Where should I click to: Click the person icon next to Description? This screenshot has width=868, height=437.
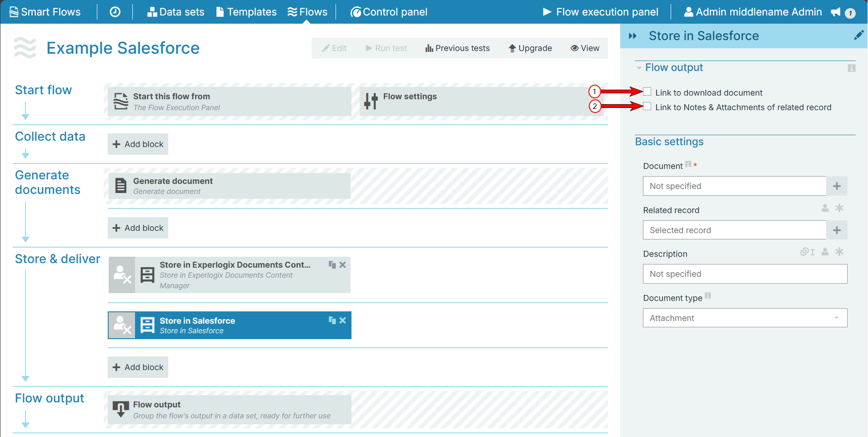(825, 252)
